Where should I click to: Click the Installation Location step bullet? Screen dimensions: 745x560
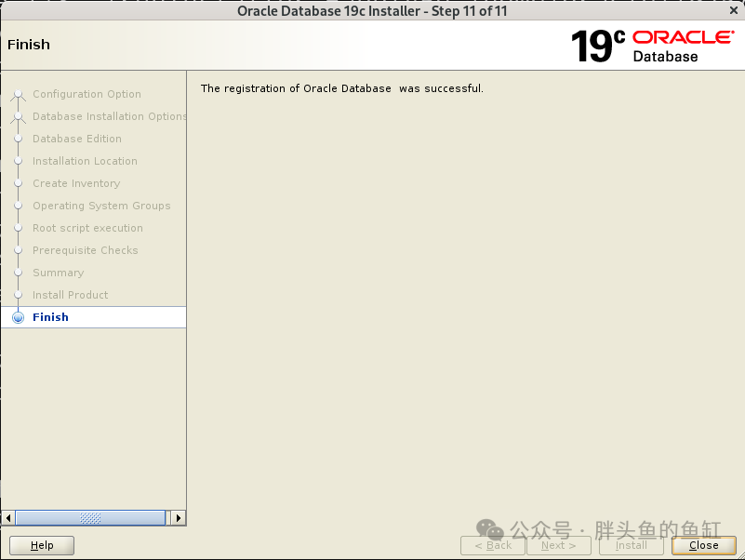pos(18,161)
